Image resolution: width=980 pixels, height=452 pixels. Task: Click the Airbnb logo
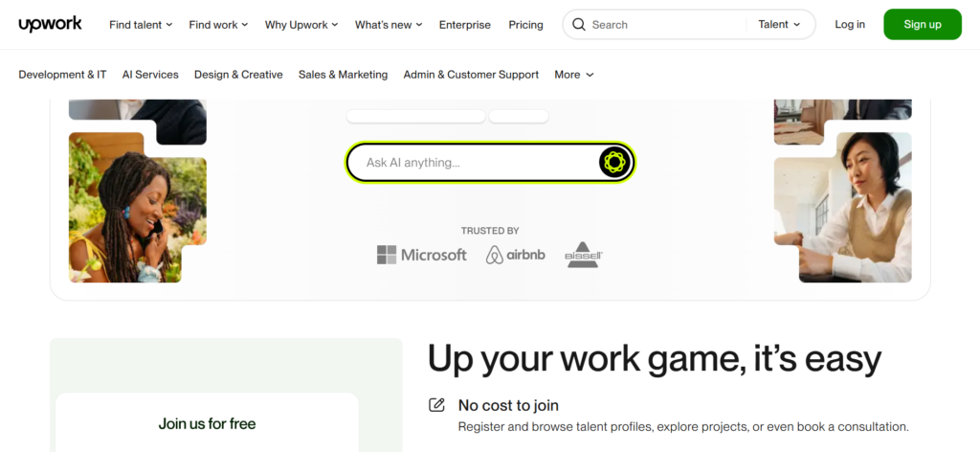tap(515, 255)
